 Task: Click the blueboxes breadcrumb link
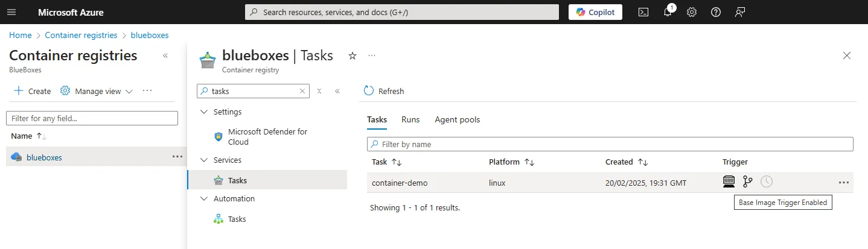click(150, 35)
